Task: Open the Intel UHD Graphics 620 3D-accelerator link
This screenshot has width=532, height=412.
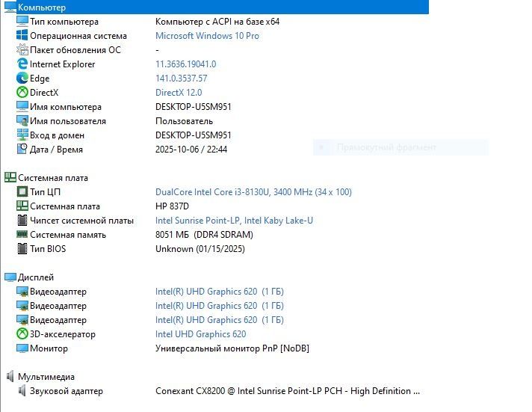Action: [x=200, y=334]
